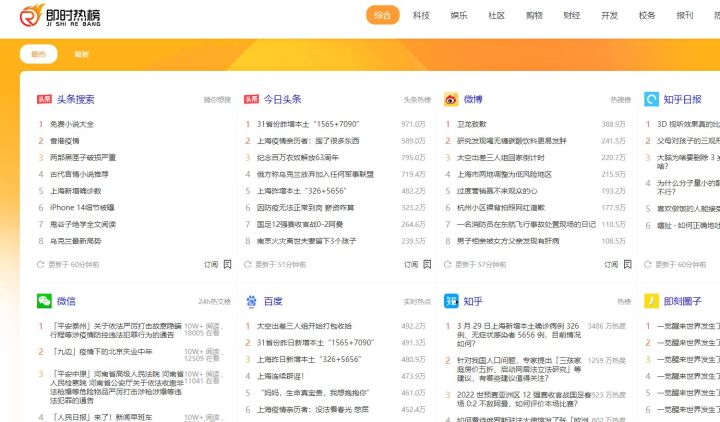
Task: Open the 今日头条 card title link
Action: pyautogui.click(x=282, y=99)
